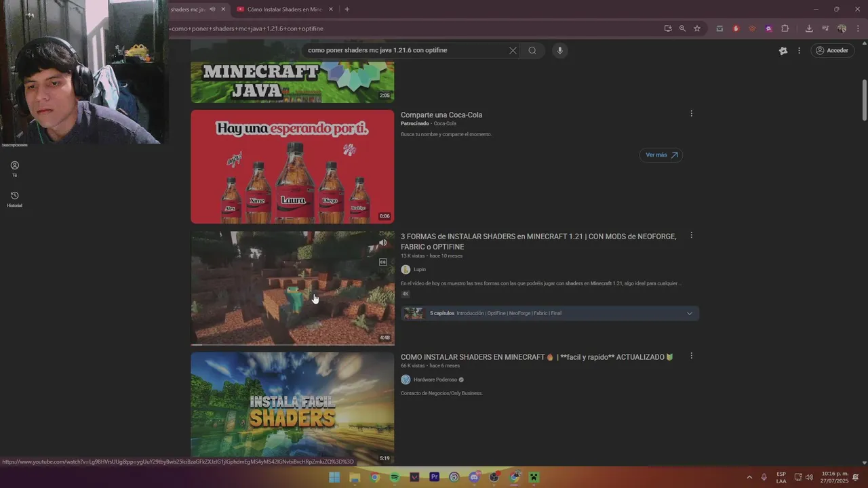
Task: Open more options for the Coca-Cola ad
Action: (x=691, y=114)
